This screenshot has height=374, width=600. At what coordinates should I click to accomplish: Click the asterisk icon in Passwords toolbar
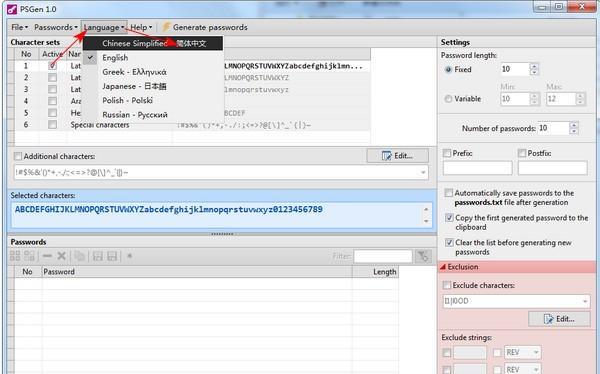coord(129,256)
